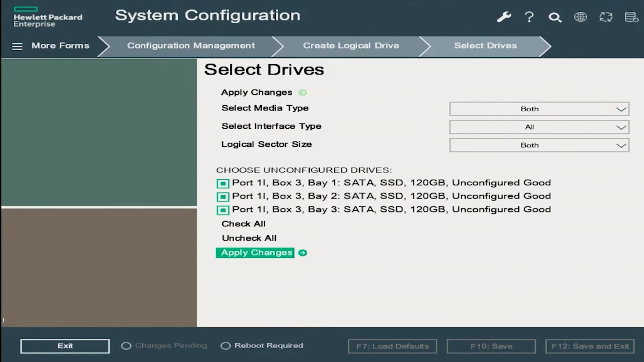This screenshot has height=362, width=644.
Task: Toggle the Bay 2 drive checkbox
Action: tap(223, 197)
